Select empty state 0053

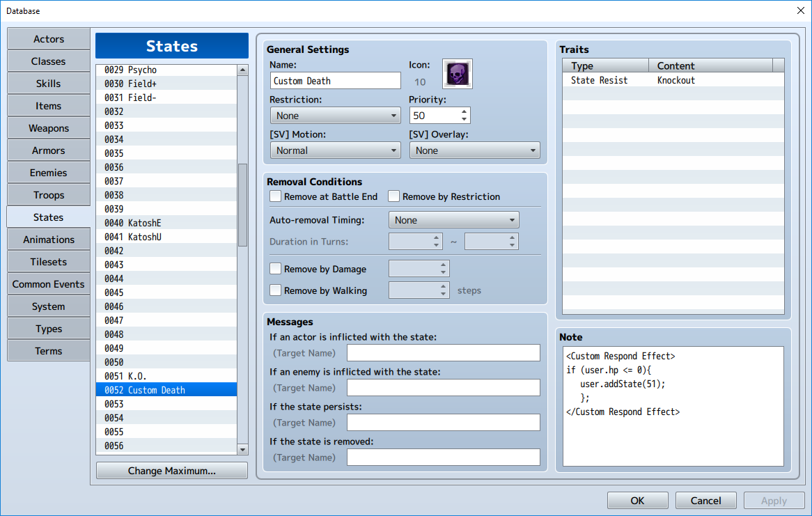pos(166,404)
